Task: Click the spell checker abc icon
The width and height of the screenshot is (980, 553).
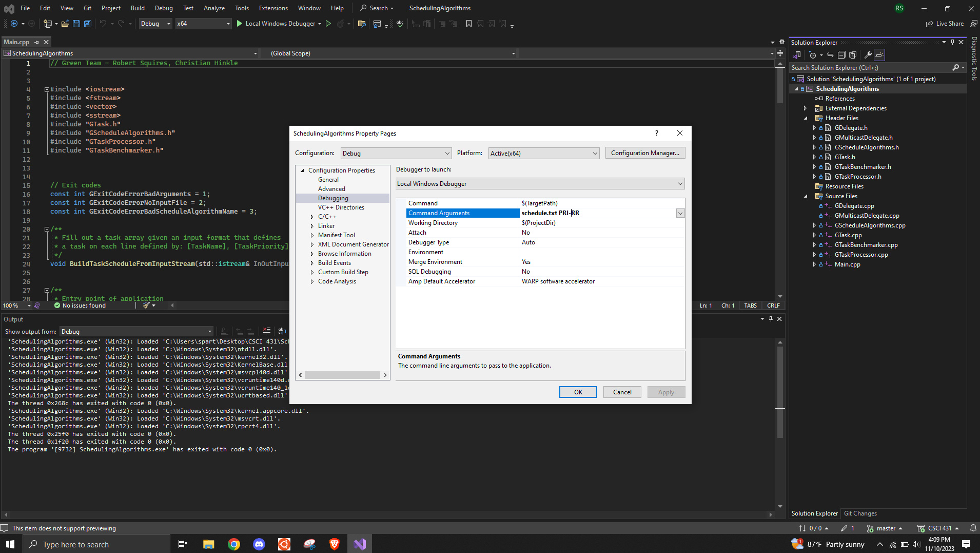Action: pyautogui.click(x=400, y=24)
